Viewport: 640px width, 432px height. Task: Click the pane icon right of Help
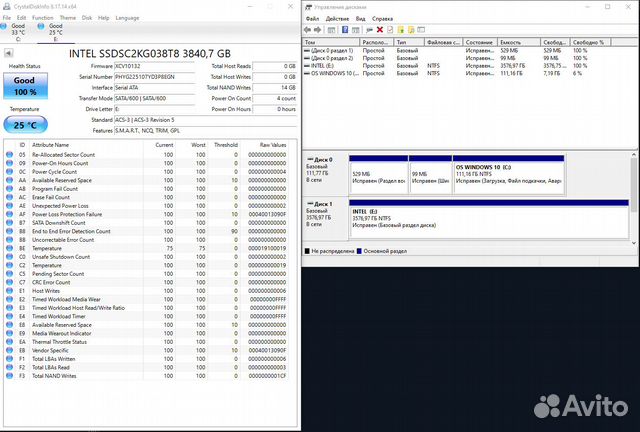356,30
